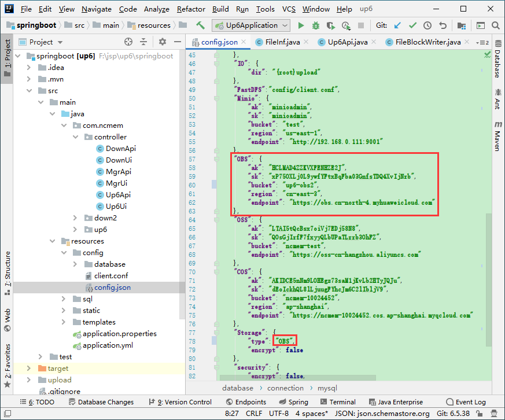Expand the down2 package
Screen dimensions: 505x420
(75, 218)
